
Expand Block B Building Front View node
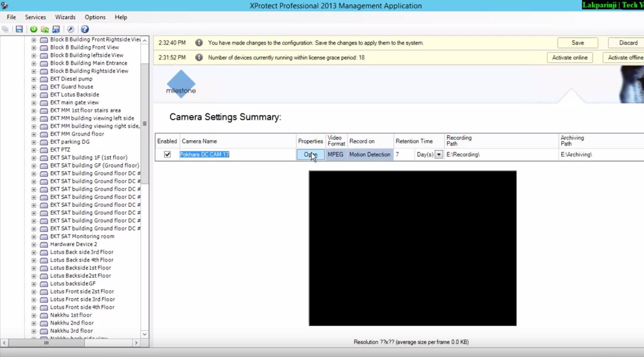(x=34, y=47)
